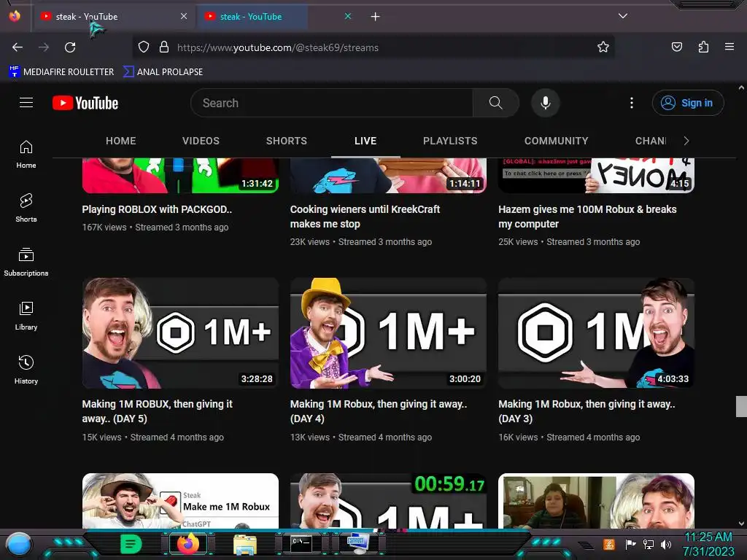747x560 pixels.
Task: Open Shorts in the sidebar
Action: [26, 208]
